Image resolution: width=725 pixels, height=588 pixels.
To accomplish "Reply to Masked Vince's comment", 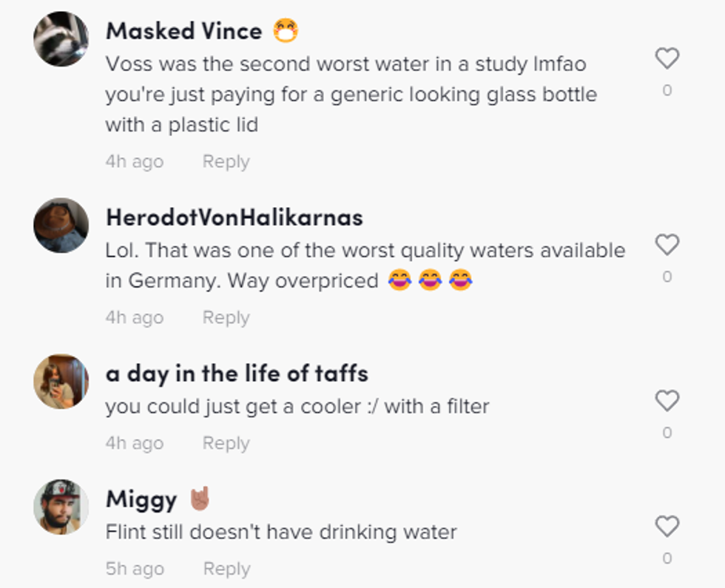I will [226, 162].
